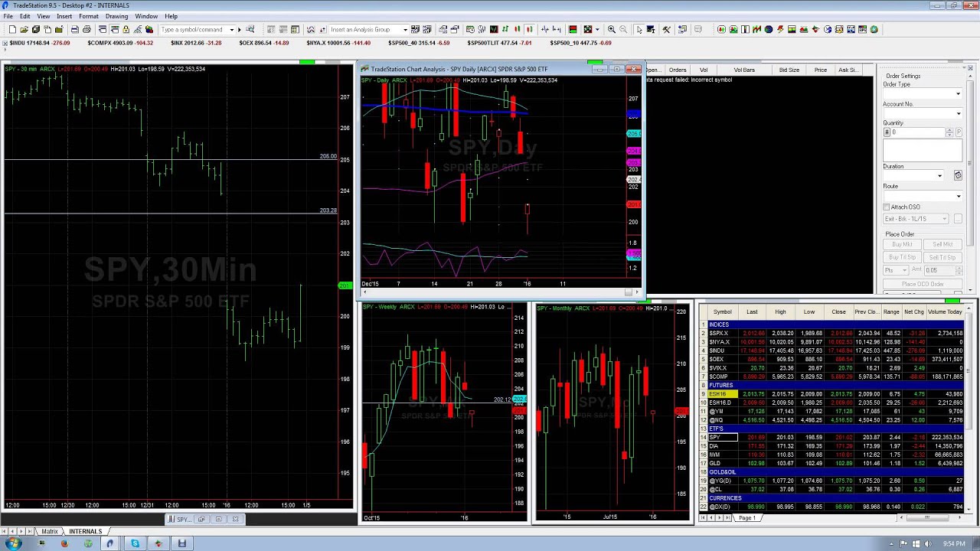The image size is (980, 551).
Task: Click the last round icon in window toolbar
Action: (x=874, y=30)
